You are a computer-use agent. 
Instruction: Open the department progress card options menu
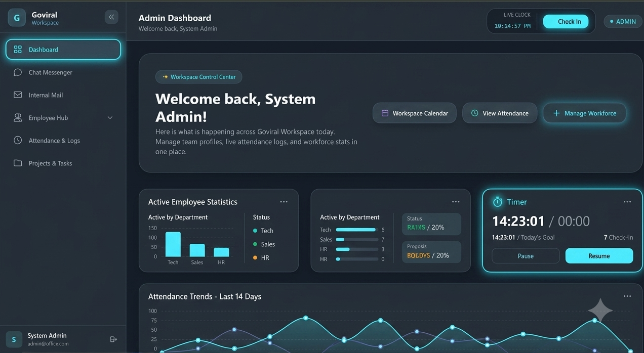click(456, 202)
